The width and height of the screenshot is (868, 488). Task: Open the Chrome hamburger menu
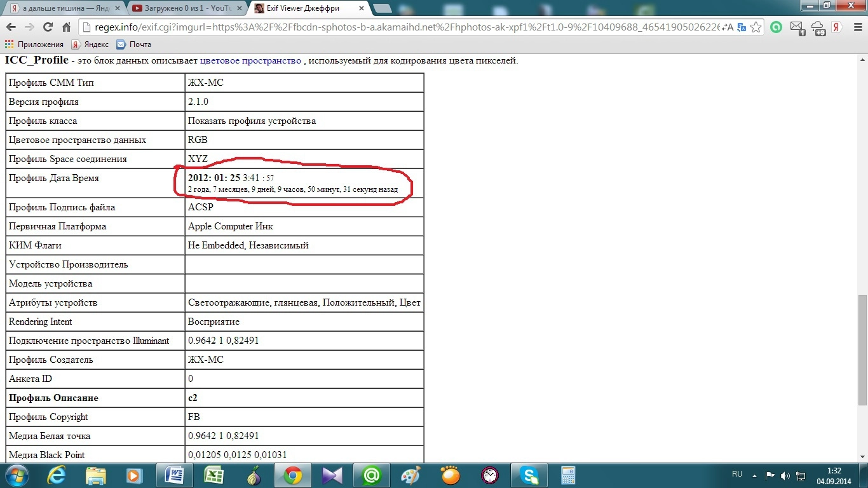pyautogui.click(x=857, y=27)
